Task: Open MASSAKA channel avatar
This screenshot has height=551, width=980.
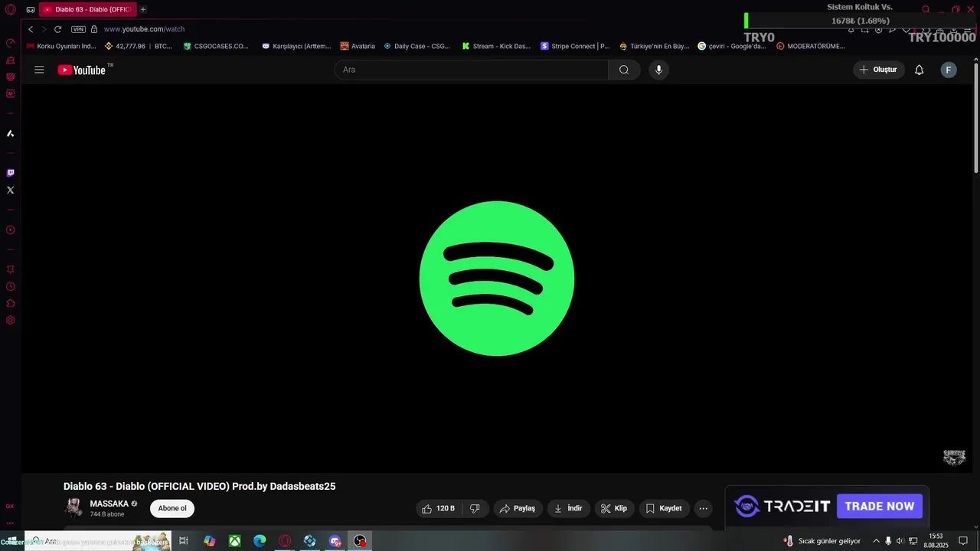Action: 73,507
